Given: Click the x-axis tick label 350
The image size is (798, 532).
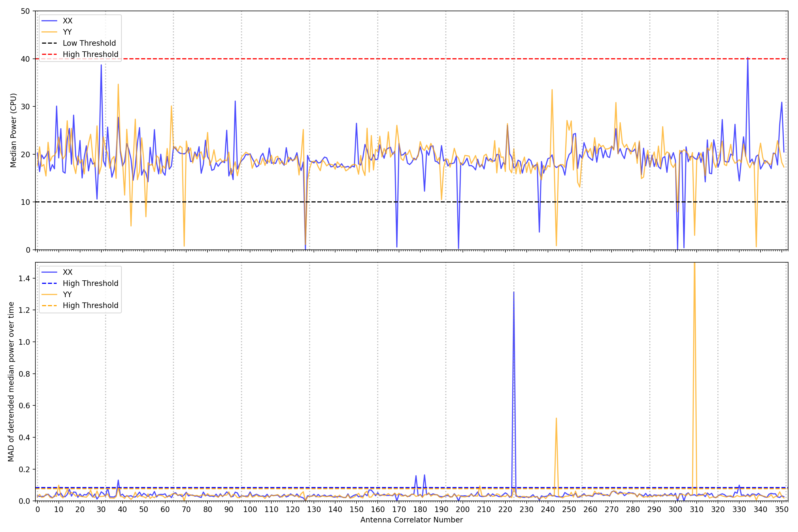Looking at the screenshot, I should pyautogui.click(x=782, y=510).
